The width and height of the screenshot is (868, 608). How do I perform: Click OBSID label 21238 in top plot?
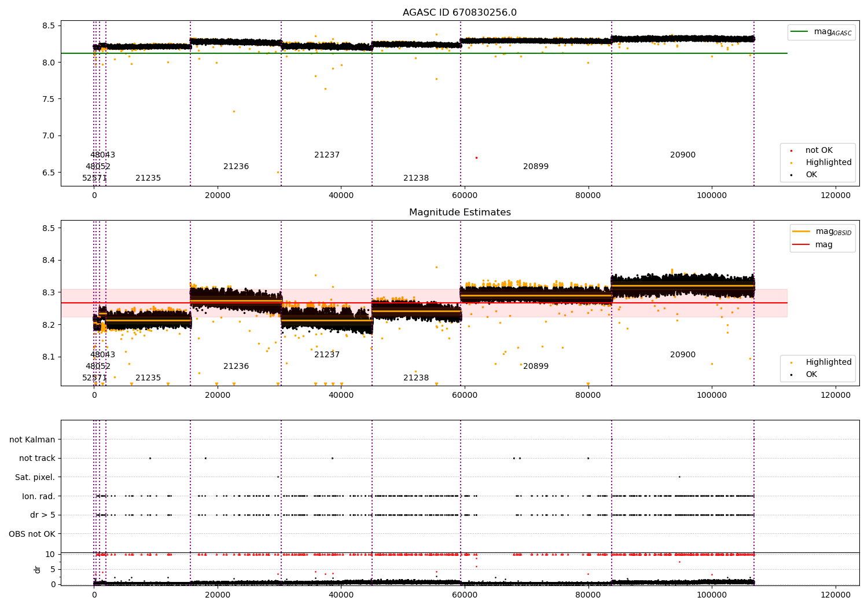tap(416, 178)
